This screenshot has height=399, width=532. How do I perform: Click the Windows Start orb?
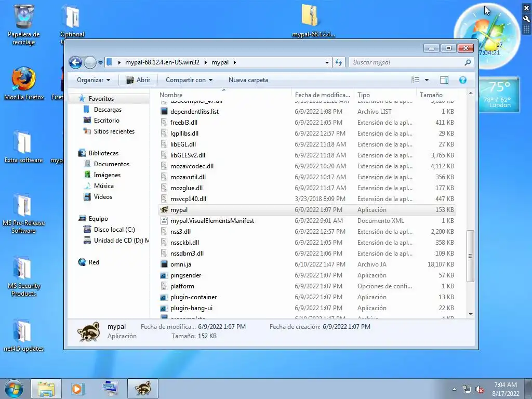point(14,389)
